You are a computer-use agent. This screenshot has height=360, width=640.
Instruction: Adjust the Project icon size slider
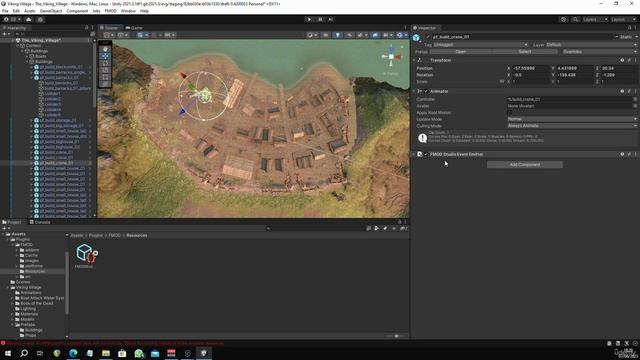396,336
